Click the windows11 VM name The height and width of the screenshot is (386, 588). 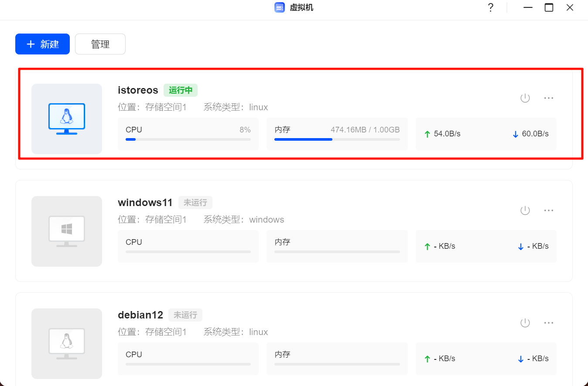(145, 203)
